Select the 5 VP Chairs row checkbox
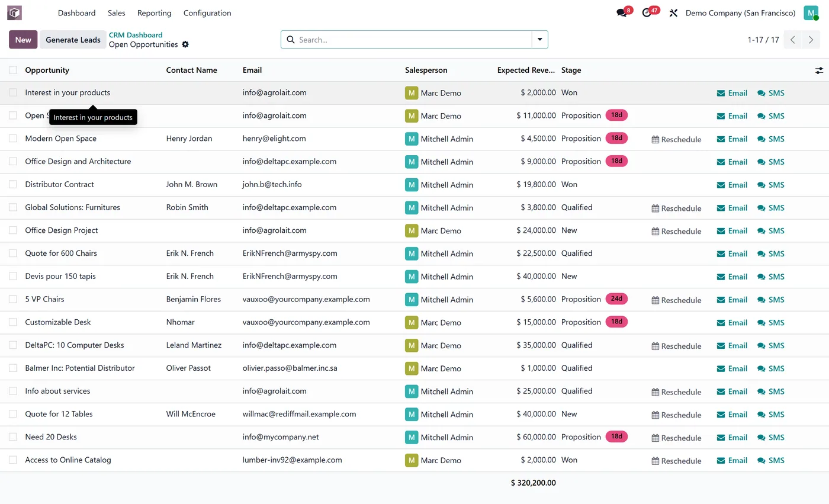 point(13,299)
